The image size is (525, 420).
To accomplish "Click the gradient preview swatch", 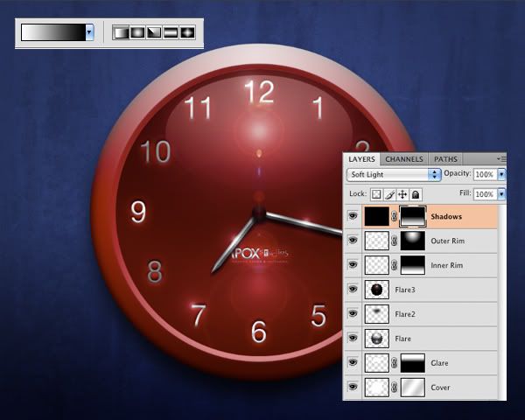I will pos(52,32).
